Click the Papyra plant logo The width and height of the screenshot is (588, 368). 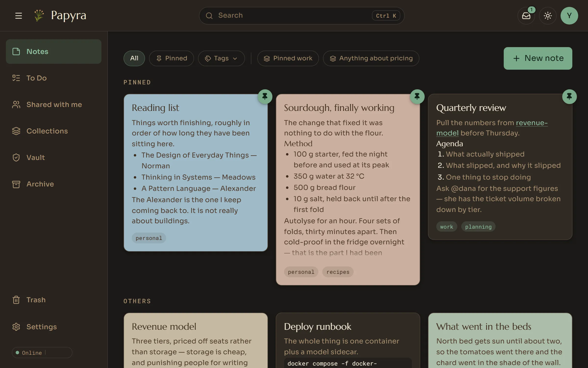click(x=39, y=15)
